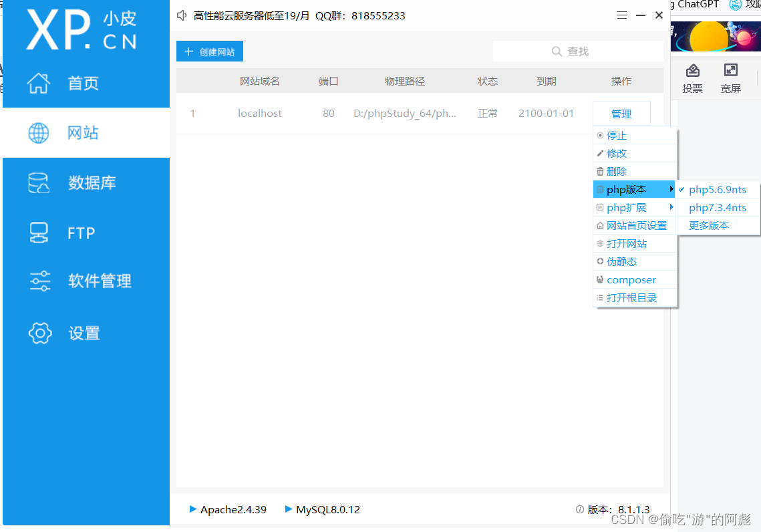Select 打开根目录 in the menu
The image size is (761, 532).
631,297
